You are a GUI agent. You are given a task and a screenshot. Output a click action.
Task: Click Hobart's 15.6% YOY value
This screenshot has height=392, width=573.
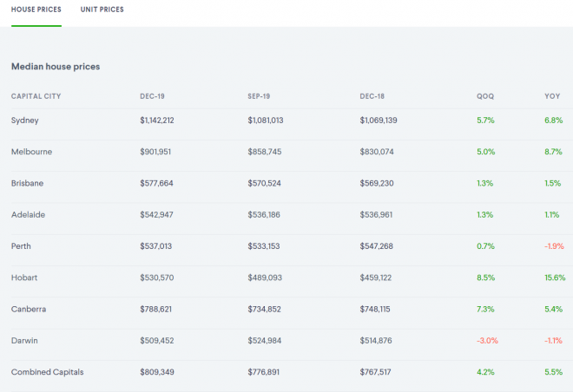555,278
